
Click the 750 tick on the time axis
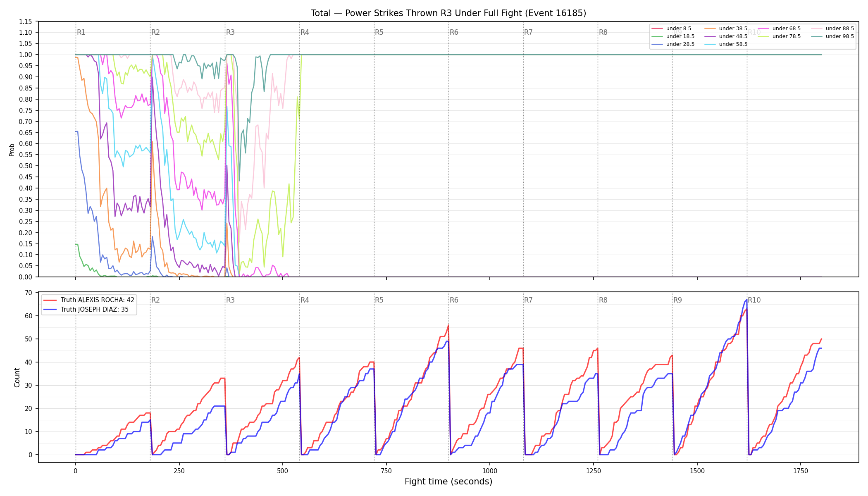tap(386, 471)
